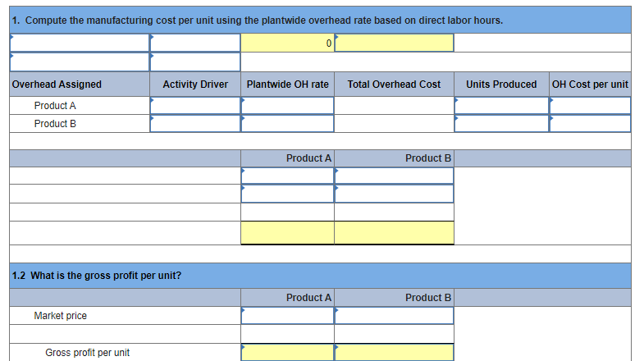The image size is (644, 361).
Task: Open the second-row dropdown below the top row's second cell
Action: (x=195, y=62)
